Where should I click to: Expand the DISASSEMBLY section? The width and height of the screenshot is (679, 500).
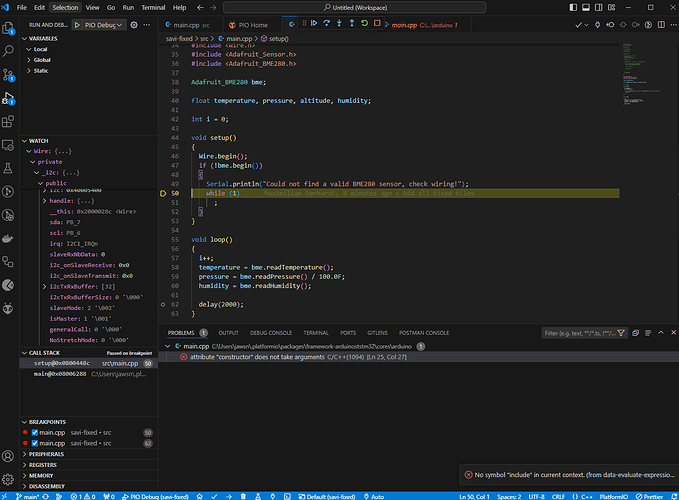pos(89,486)
